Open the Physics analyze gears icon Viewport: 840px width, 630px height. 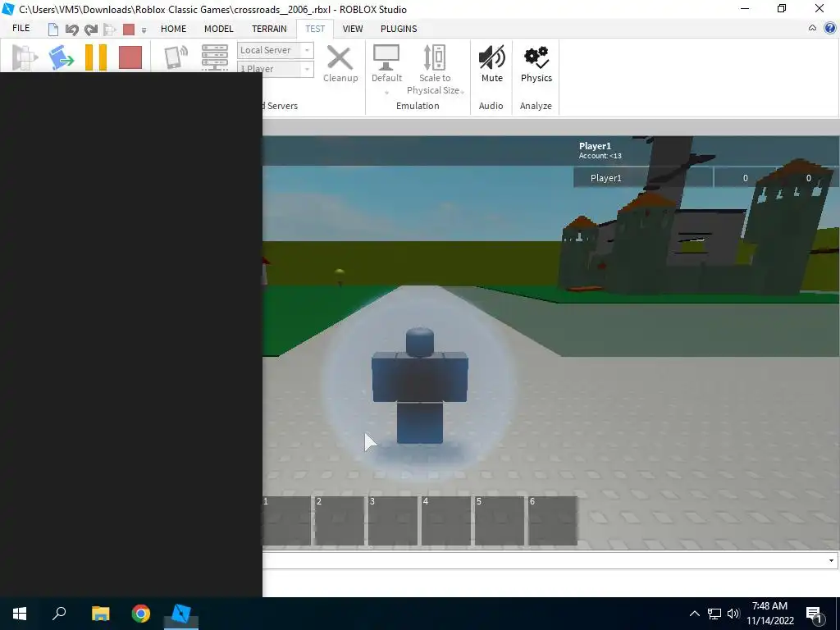536,58
